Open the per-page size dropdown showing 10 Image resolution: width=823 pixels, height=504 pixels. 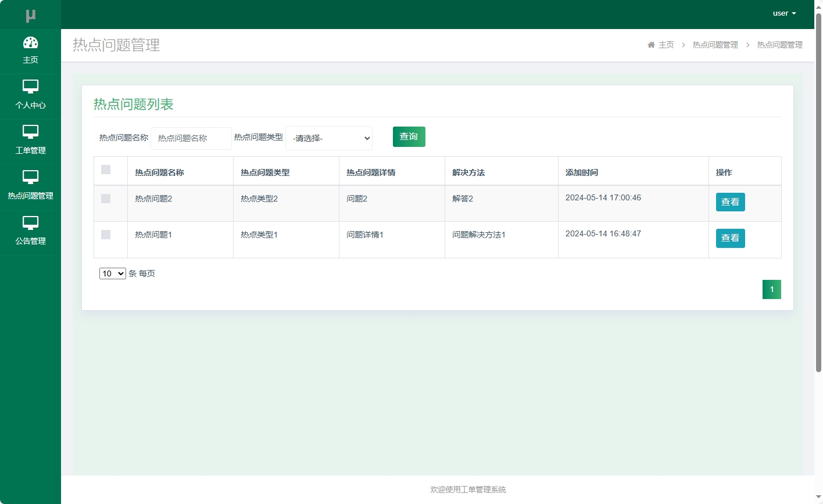tap(112, 273)
